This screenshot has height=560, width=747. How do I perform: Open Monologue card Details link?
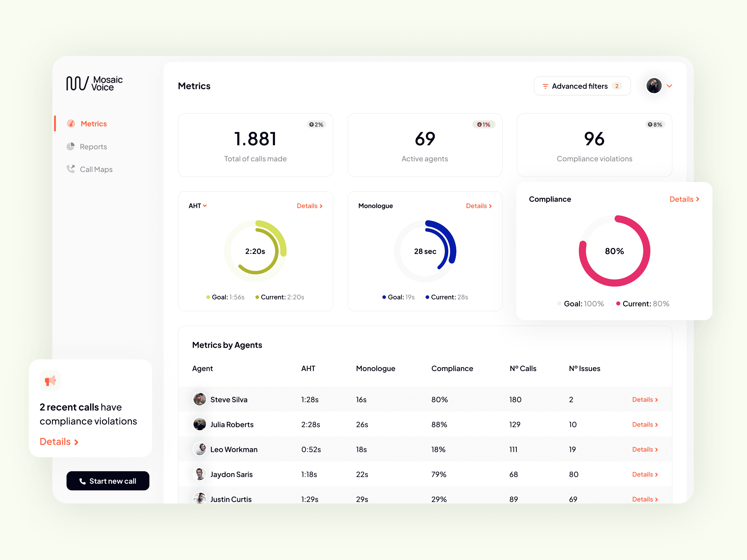click(479, 206)
